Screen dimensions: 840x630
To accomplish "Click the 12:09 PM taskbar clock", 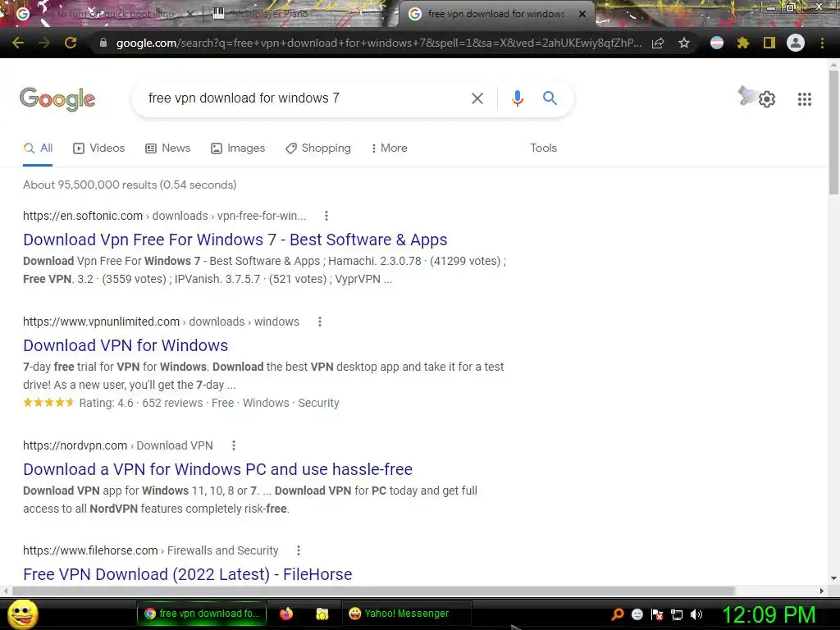I will coord(769,614).
